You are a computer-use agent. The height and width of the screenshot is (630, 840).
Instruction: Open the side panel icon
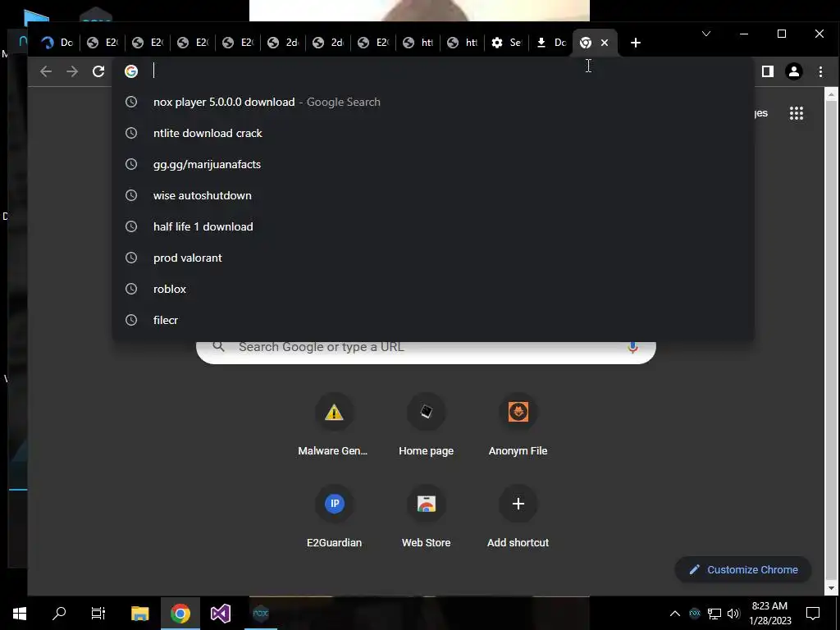pos(768,71)
